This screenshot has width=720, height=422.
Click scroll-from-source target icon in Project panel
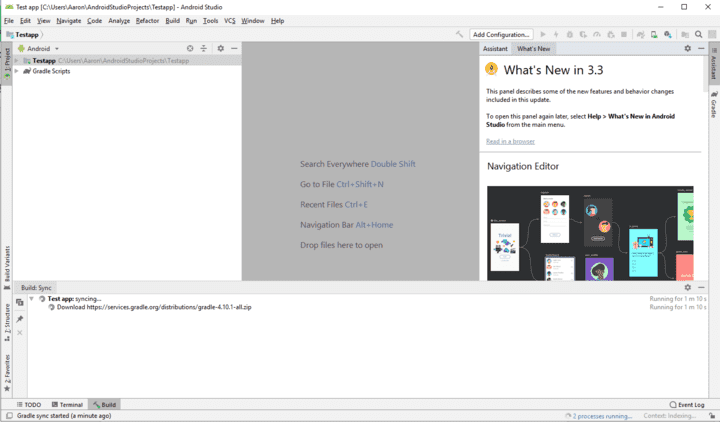point(190,48)
